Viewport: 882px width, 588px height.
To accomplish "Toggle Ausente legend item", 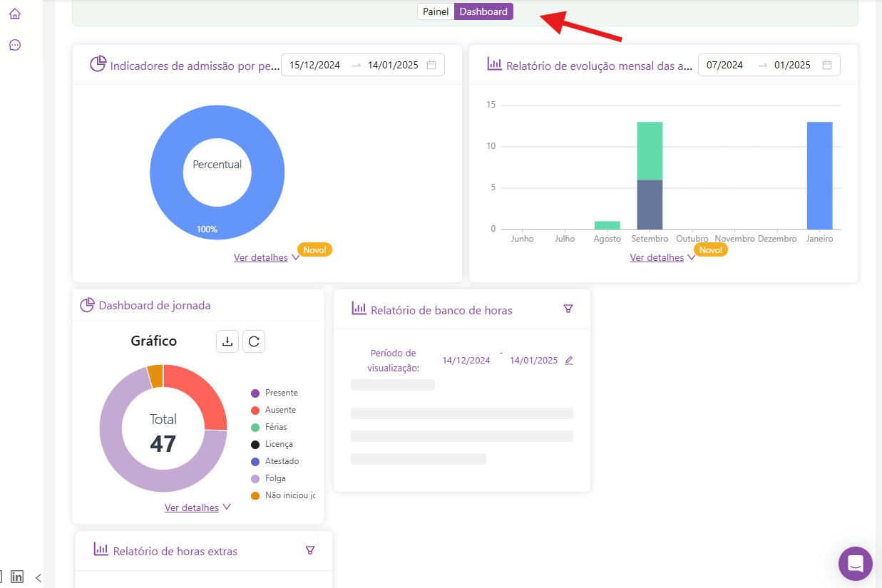I will (280, 410).
